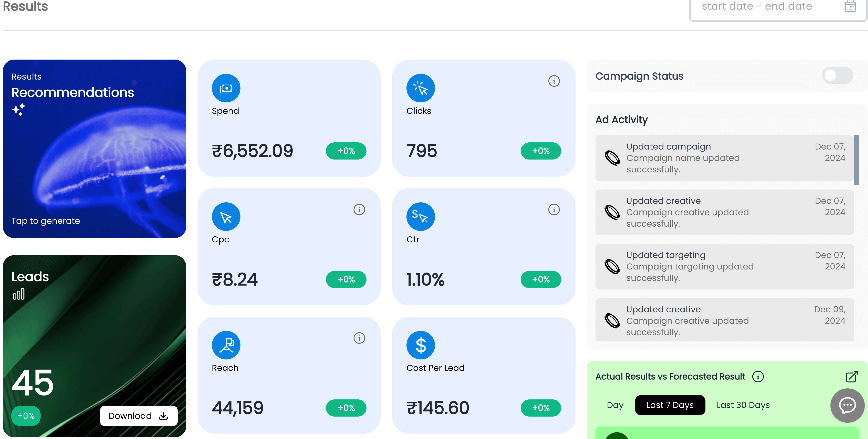Image resolution: width=868 pixels, height=439 pixels.
Task: Open info tooltip on Cpc card
Action: point(359,210)
